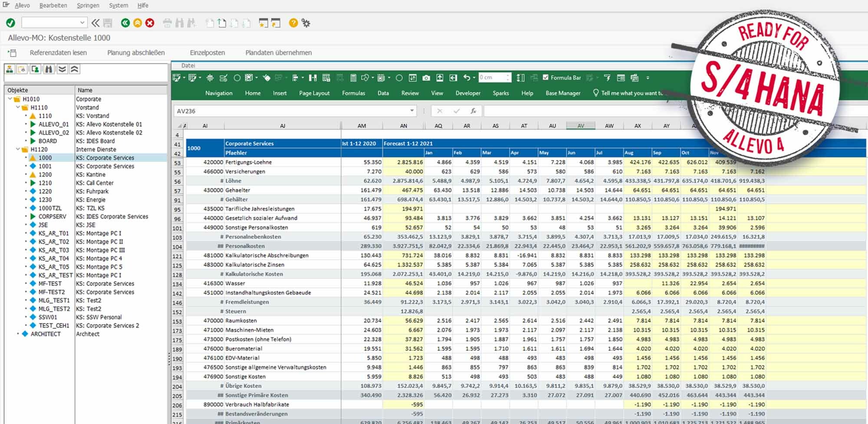Click the undo arrow in Excel toolbar

[467, 78]
